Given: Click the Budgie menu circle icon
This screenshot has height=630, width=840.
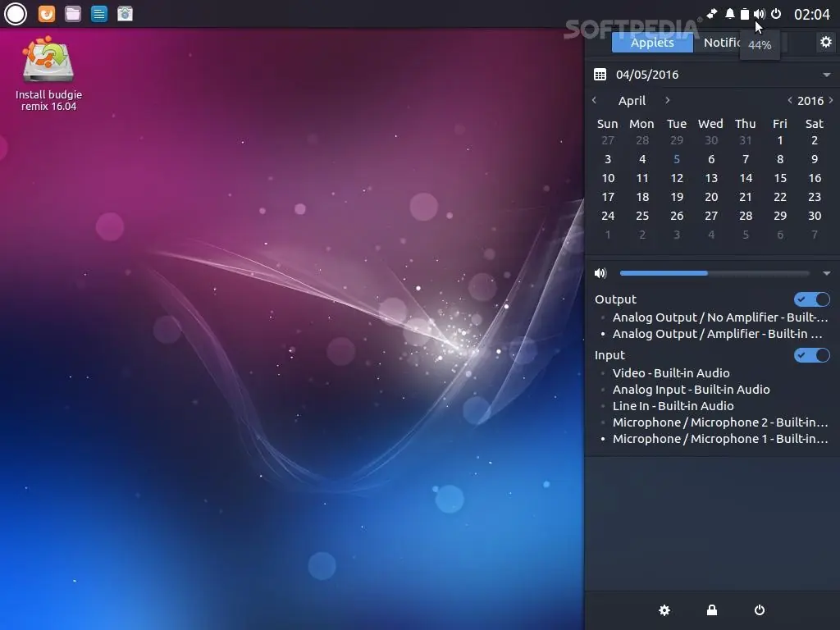Looking at the screenshot, I should [15, 13].
